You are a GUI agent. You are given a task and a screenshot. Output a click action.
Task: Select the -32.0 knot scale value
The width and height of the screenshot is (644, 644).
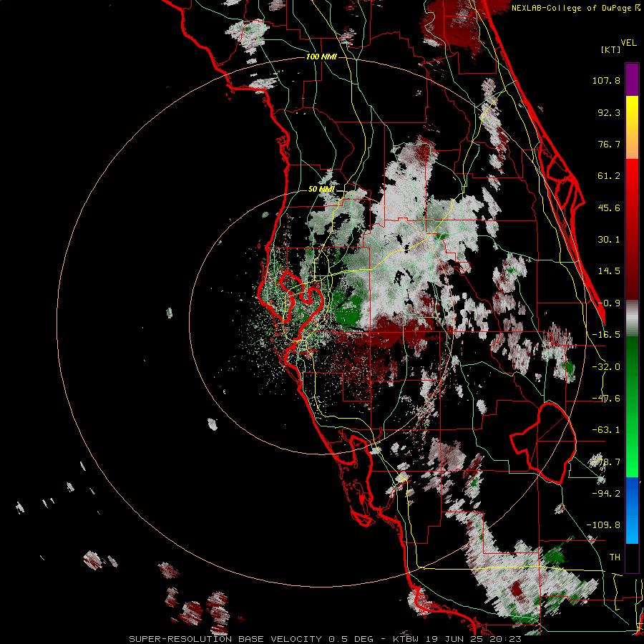pos(606,367)
